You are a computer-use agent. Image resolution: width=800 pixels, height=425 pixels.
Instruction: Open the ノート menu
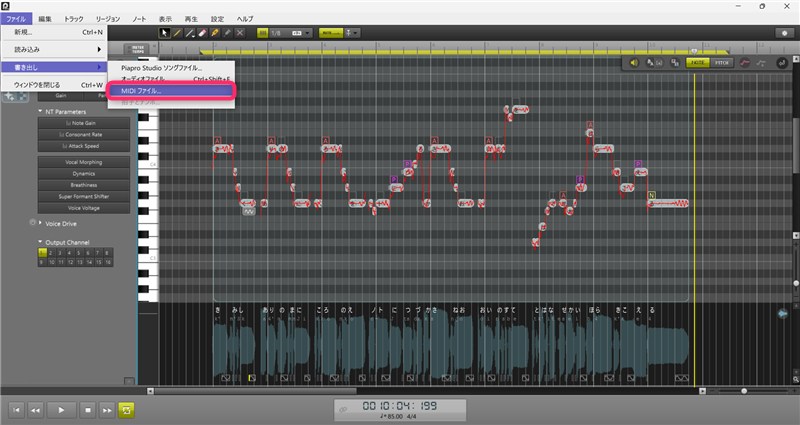click(139, 19)
